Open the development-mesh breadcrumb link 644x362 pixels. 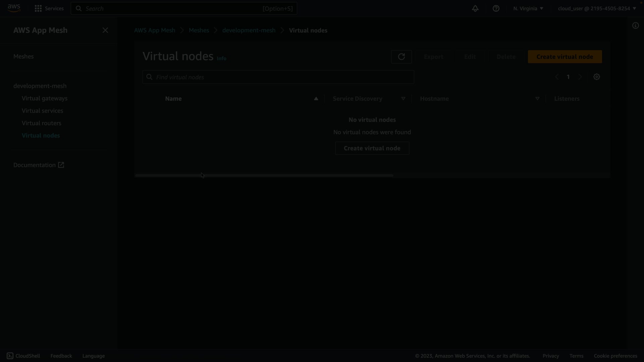tap(249, 30)
